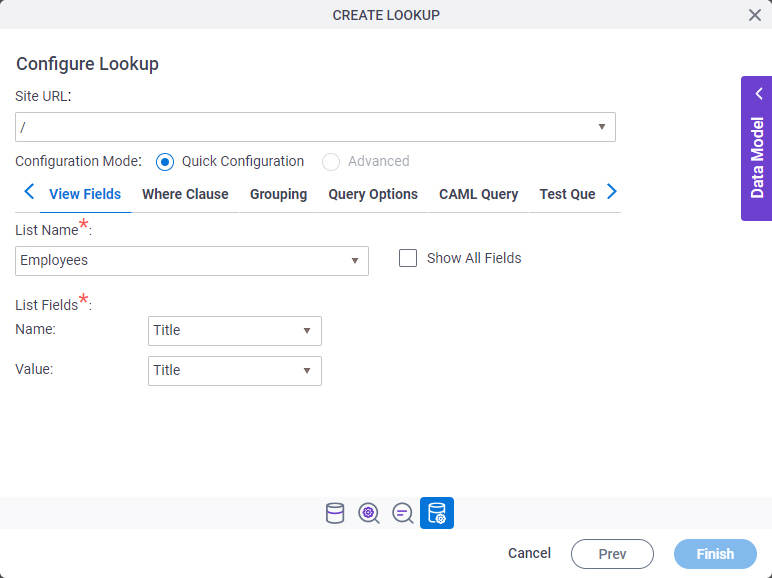Open the magnifier-with-gear lookup settings step icon
The height and width of the screenshot is (578, 772).
click(369, 513)
